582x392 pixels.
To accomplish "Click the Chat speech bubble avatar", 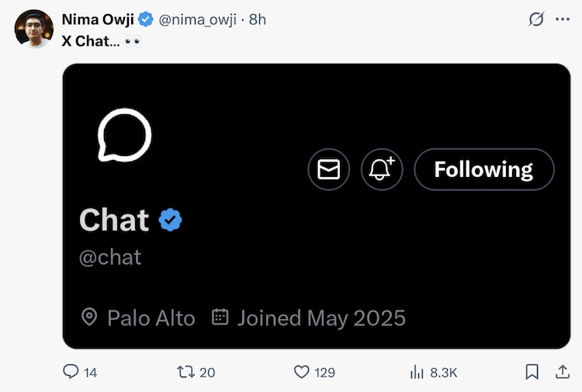I will (x=124, y=135).
